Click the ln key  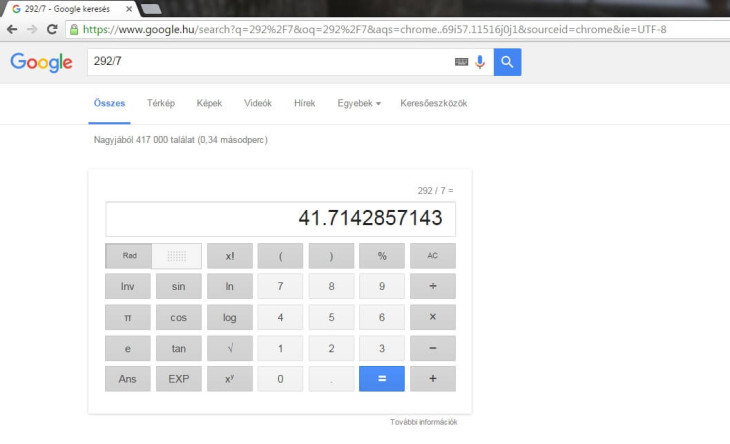tap(230, 286)
